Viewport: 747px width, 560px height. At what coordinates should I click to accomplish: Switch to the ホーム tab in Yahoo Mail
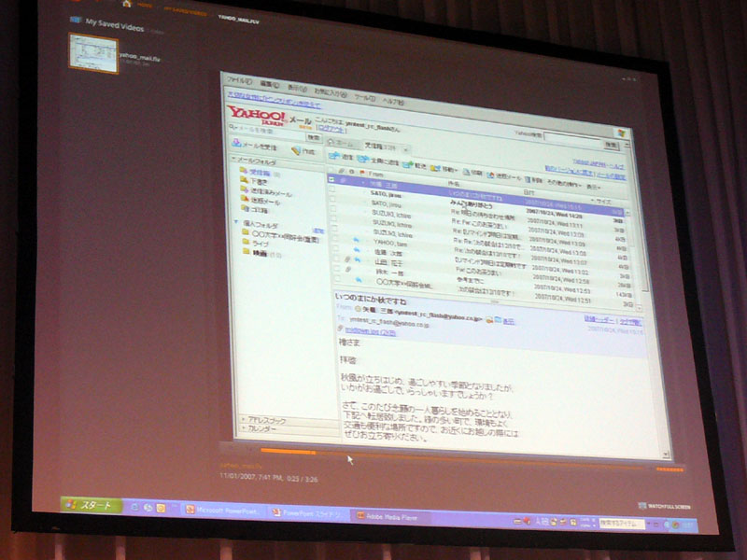341,143
